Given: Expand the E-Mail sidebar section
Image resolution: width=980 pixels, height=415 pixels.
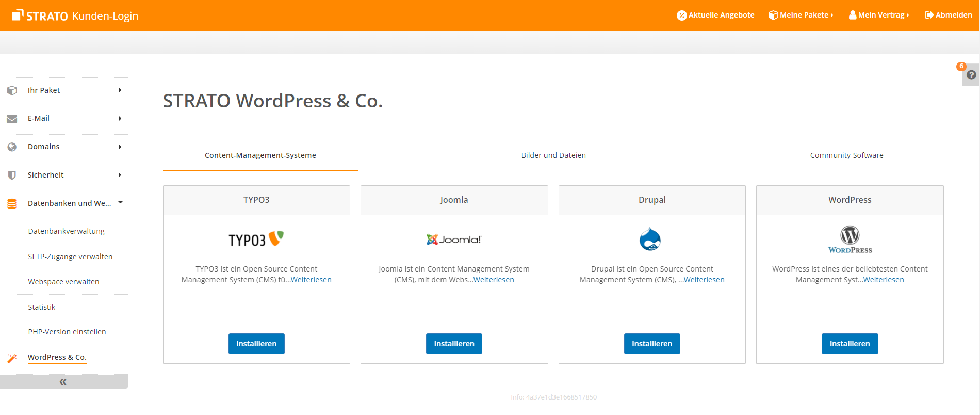Looking at the screenshot, I should tap(64, 119).
